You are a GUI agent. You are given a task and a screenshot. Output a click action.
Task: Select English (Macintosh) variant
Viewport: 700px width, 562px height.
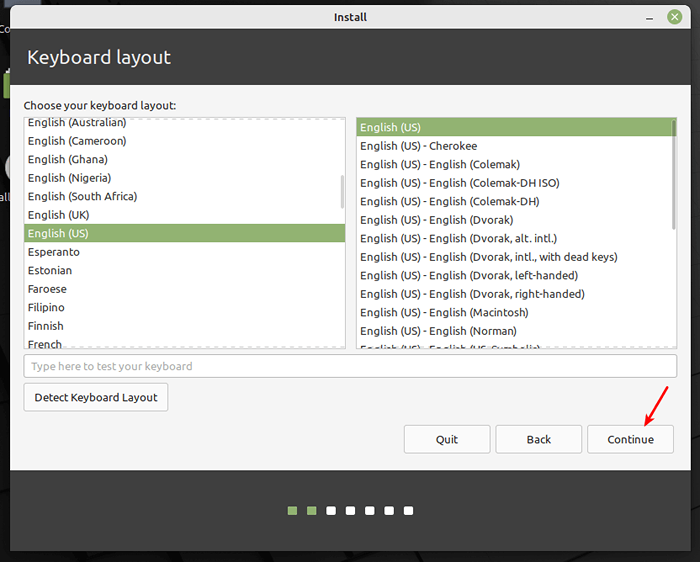coord(514,313)
